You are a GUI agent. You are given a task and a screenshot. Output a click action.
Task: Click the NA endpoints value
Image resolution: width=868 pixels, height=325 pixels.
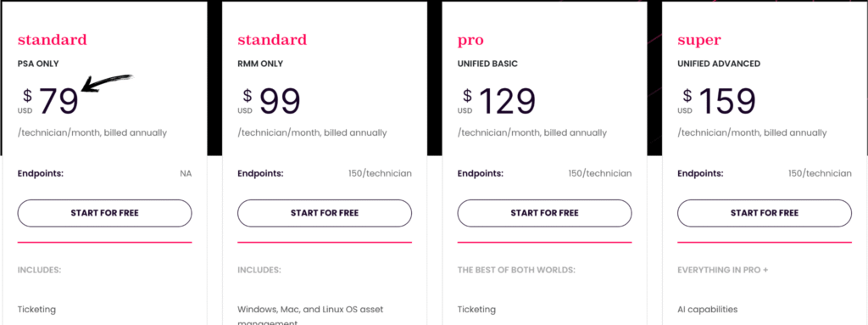(186, 174)
